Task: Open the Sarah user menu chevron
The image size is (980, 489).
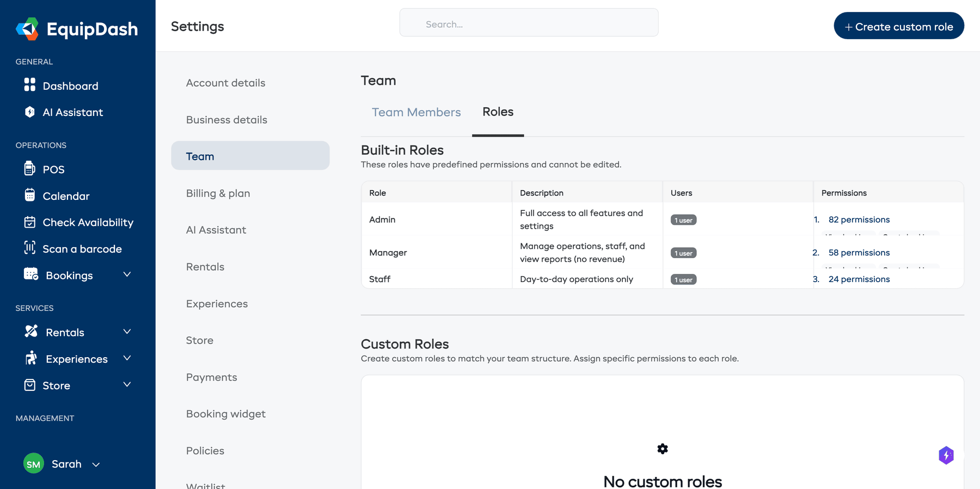Action: 96,464
